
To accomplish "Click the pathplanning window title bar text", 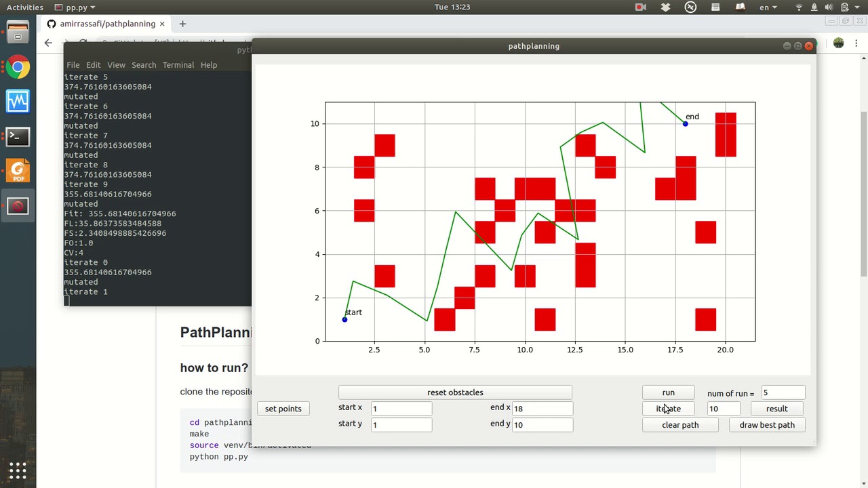I will (534, 46).
